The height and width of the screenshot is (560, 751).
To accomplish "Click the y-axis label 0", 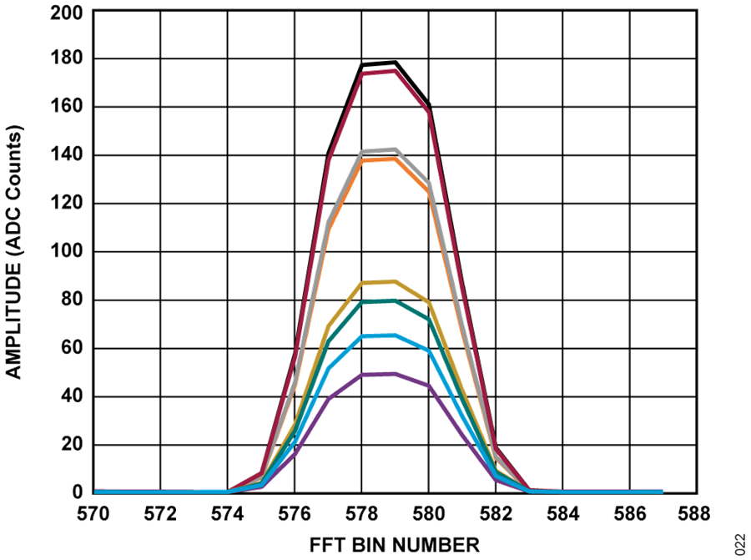I will click(78, 492).
